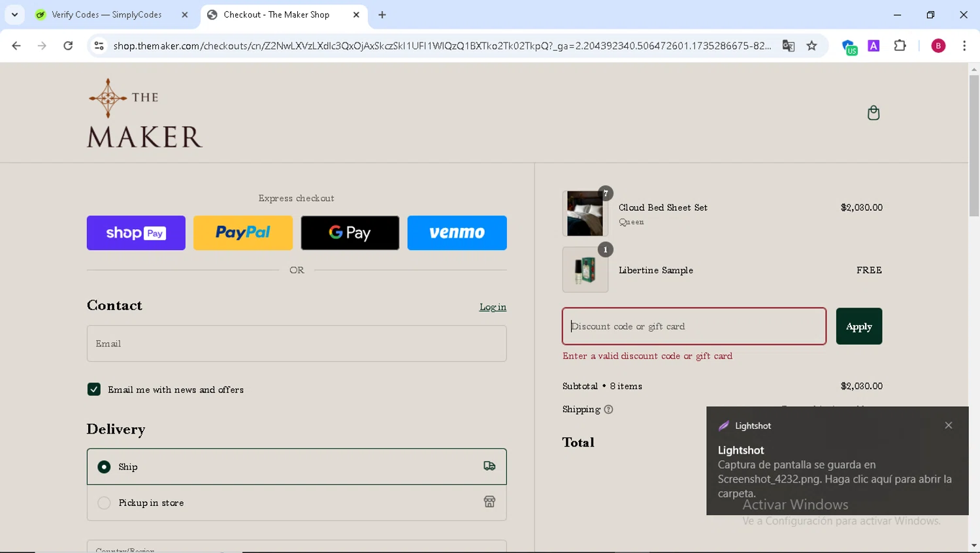Open the shield extension with US badge
Image resolution: width=980 pixels, height=553 pixels.
coord(849,46)
